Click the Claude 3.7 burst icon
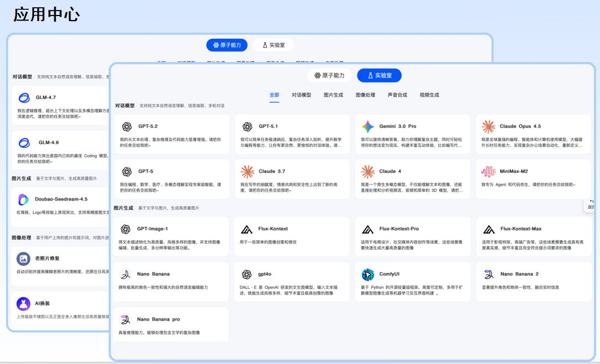The width and height of the screenshot is (600, 364). [x=247, y=172]
